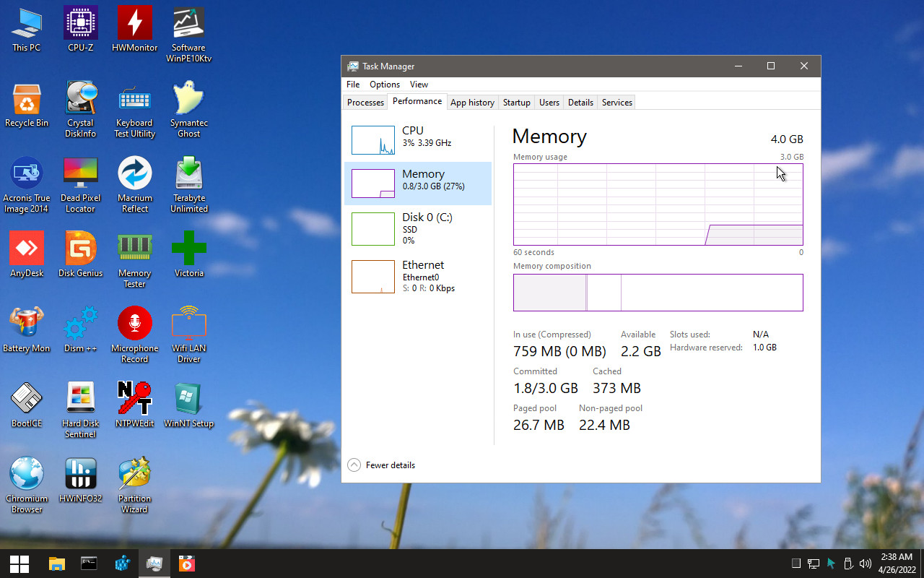Viewport: 924px width, 578px height.
Task: Select the Macrium Reflect icon
Action: pos(135,175)
